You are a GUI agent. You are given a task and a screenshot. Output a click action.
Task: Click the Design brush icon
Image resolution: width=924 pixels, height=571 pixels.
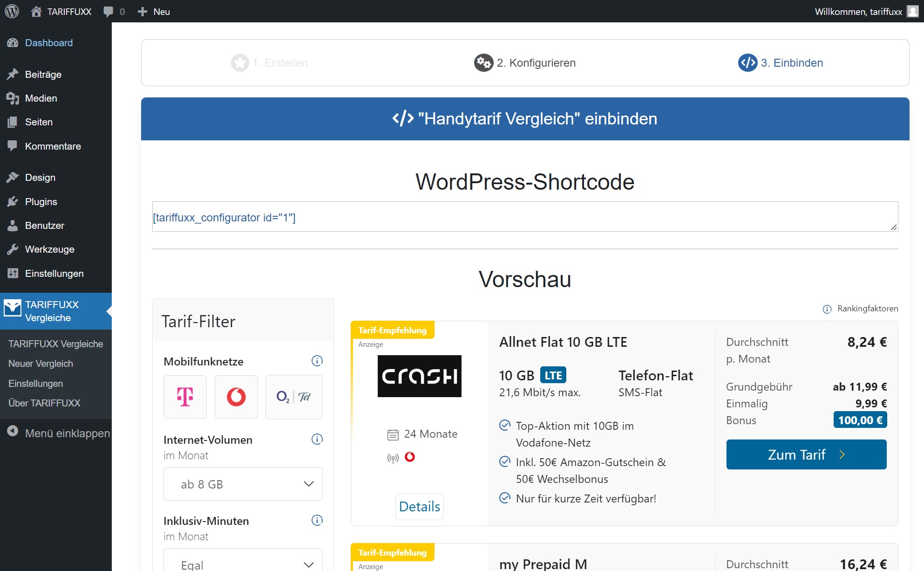coord(13,178)
